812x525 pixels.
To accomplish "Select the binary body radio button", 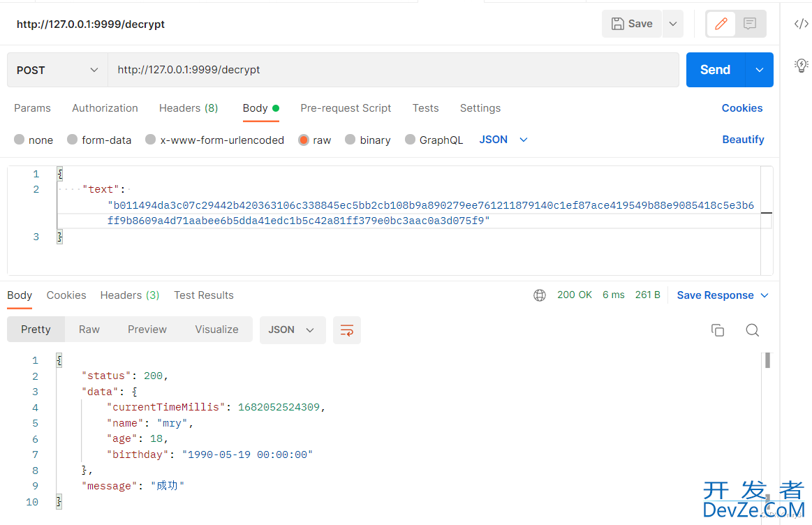I will point(350,139).
